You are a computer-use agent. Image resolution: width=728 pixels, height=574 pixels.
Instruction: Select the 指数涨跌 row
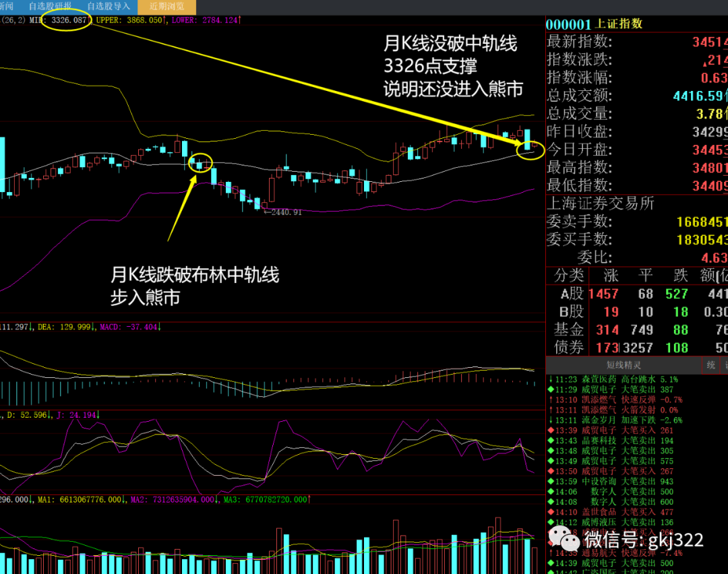click(637, 60)
